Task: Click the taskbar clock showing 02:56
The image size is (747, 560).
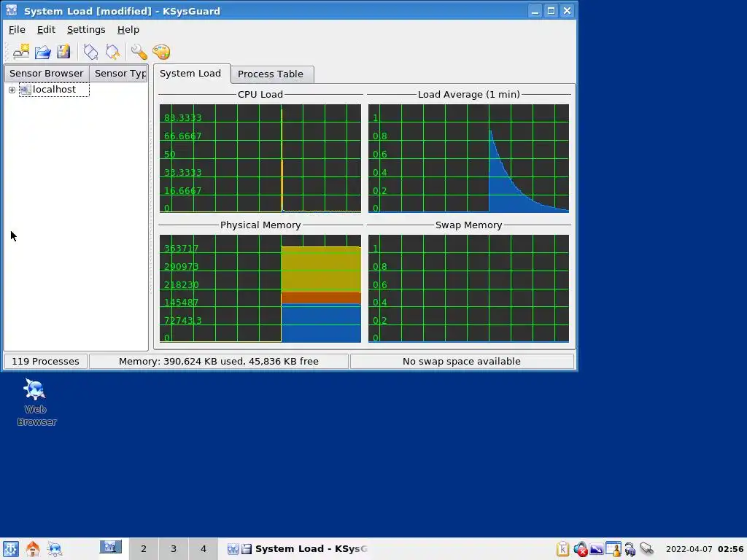Action: click(704, 549)
